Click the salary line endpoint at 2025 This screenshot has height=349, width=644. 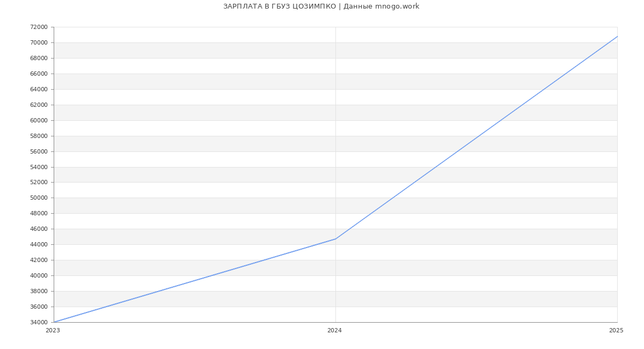[617, 37]
